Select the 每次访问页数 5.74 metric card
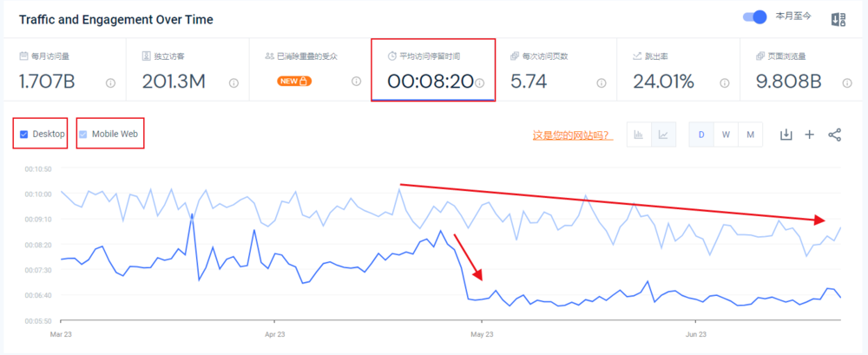The image size is (868, 355). click(x=557, y=69)
